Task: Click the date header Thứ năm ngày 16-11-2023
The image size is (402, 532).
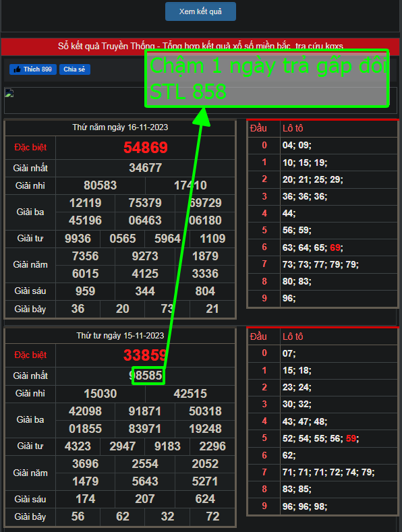Action: click(x=120, y=127)
